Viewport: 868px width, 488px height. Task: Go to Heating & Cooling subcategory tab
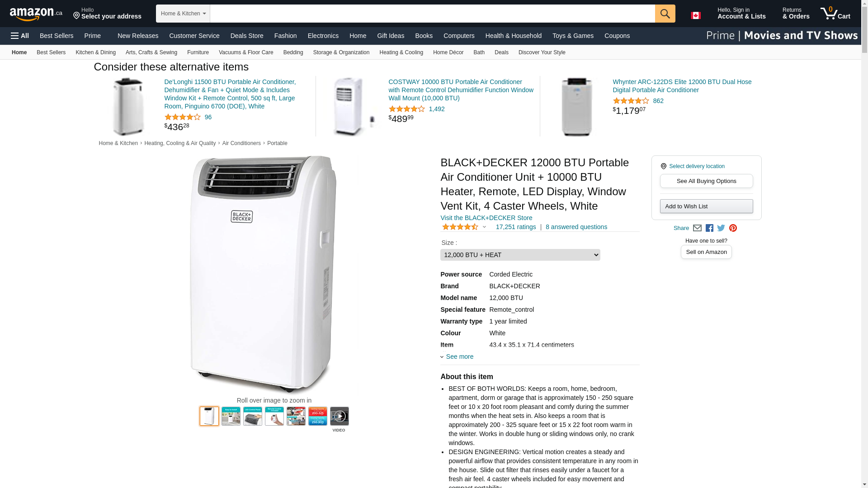point(401,52)
